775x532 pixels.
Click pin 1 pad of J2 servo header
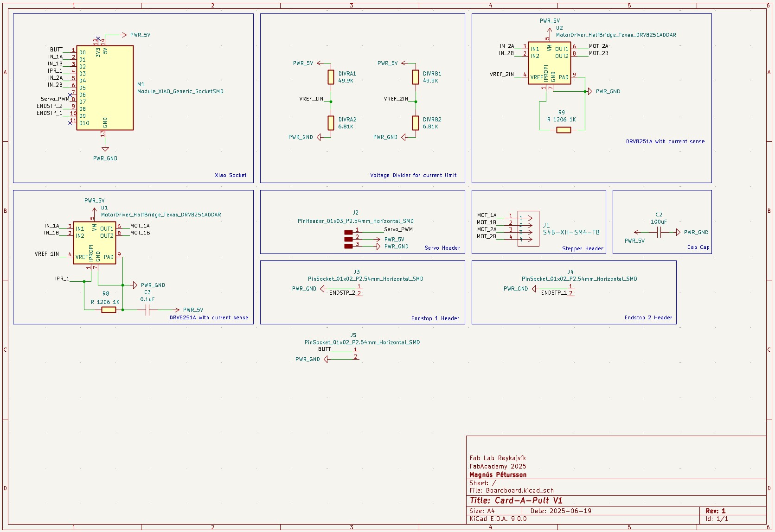(x=348, y=232)
